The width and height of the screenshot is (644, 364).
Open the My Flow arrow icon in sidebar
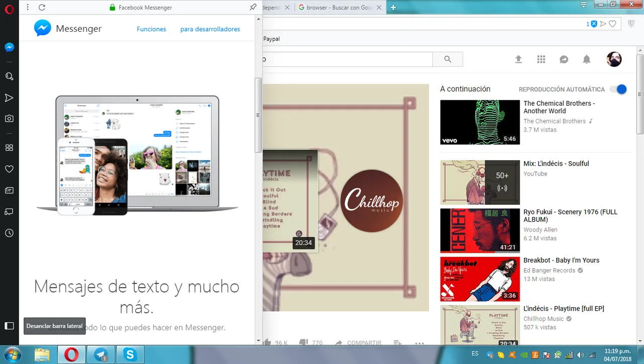(9, 98)
